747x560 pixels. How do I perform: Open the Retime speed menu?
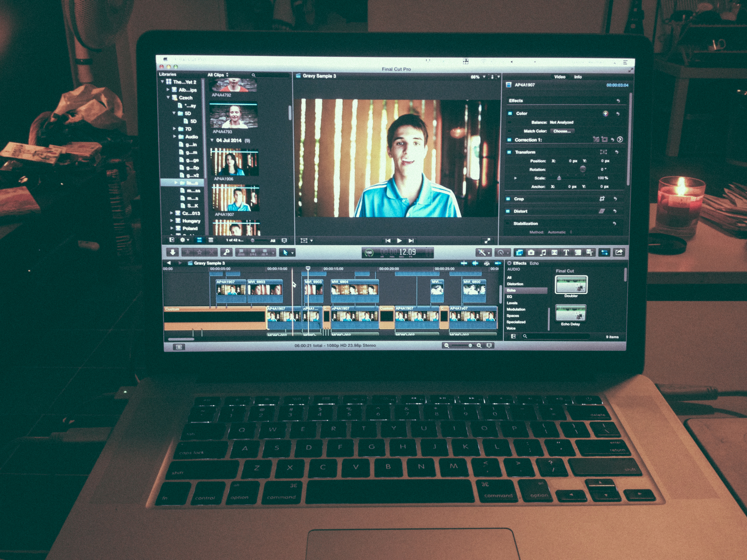click(x=503, y=252)
